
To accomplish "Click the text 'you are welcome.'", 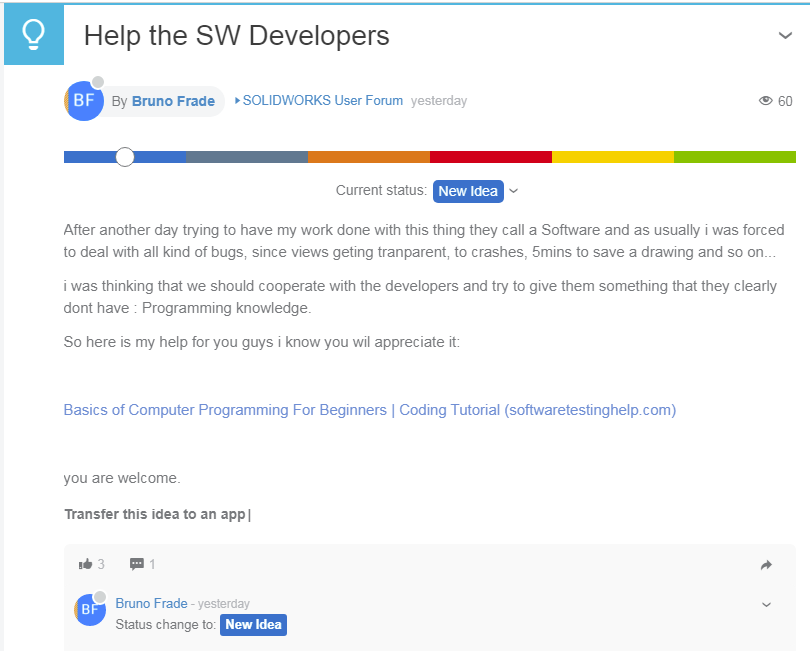I will click(122, 478).
